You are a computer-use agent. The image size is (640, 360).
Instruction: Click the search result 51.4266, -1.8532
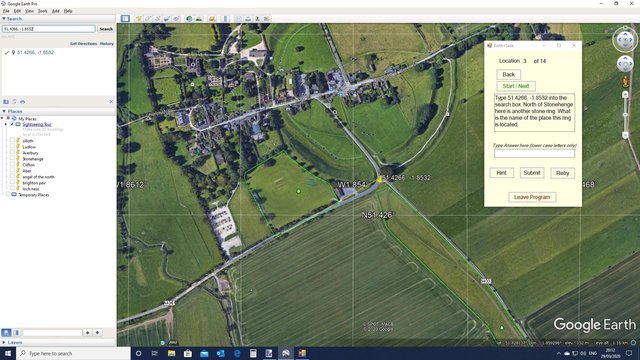(x=36, y=53)
